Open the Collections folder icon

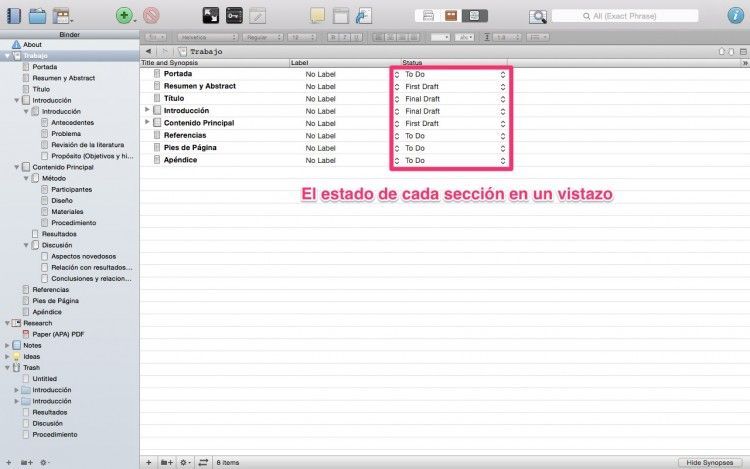click(37, 16)
